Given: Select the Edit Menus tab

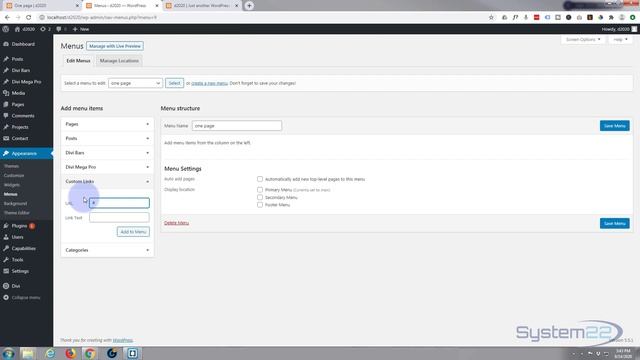Looking at the screenshot, I should (78, 61).
